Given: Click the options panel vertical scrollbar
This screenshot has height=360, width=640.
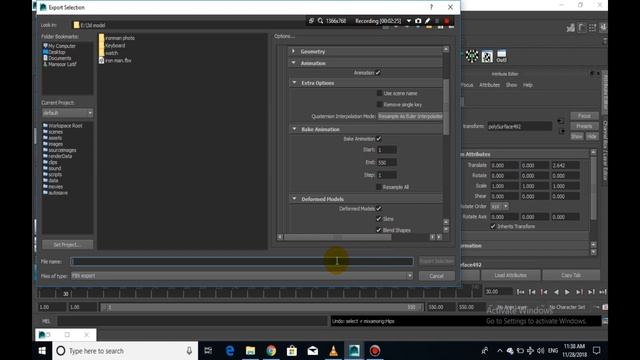Looking at the screenshot, I should pyautogui.click(x=446, y=107).
